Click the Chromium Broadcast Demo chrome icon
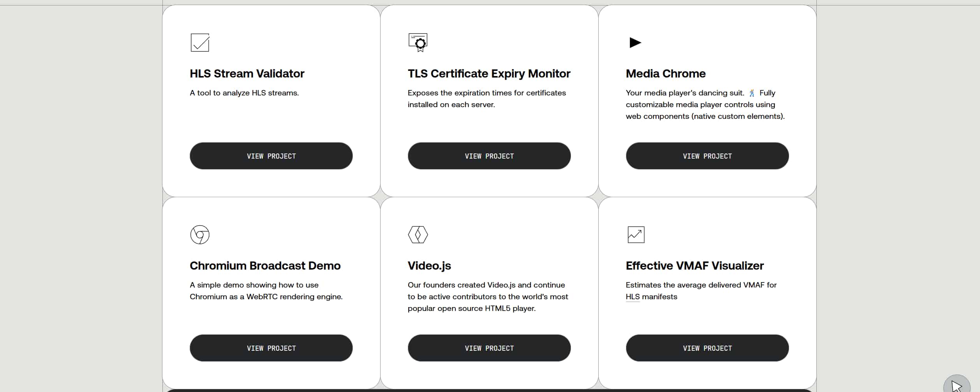This screenshot has height=392, width=980. coord(200,235)
